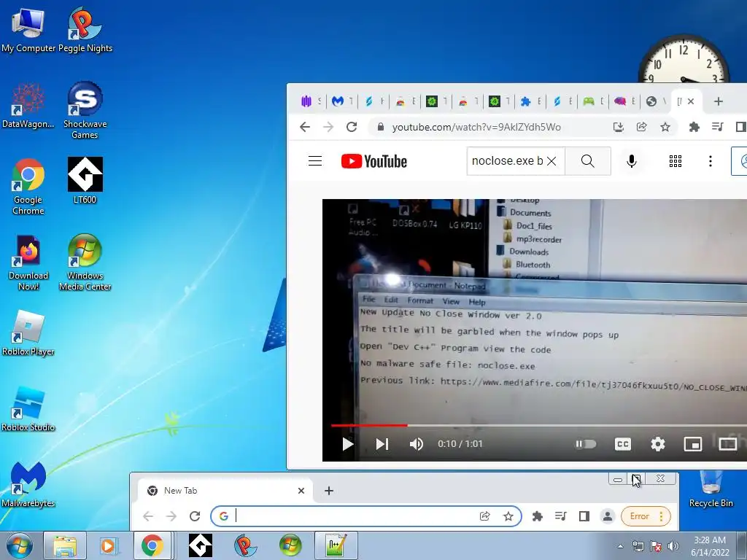
Task: Toggle theater mode in the player
Action: [728, 444]
